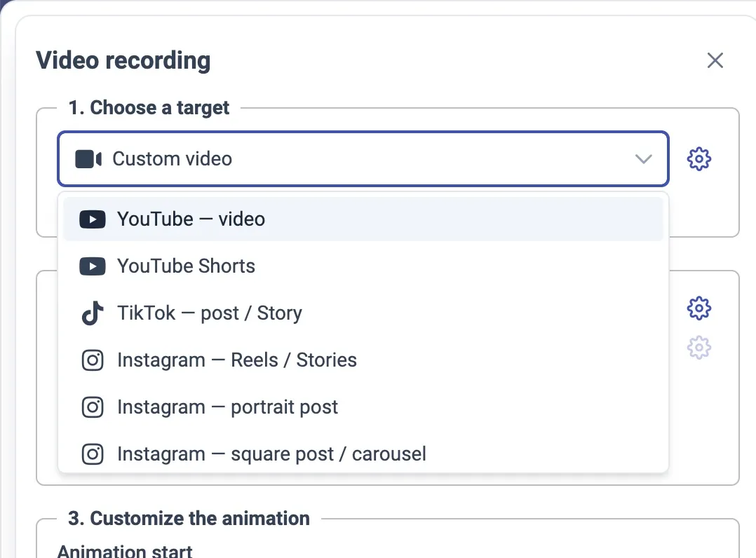This screenshot has width=756, height=558.
Task: Click the Instagram icon beside square post / carousel
Action: (93, 454)
